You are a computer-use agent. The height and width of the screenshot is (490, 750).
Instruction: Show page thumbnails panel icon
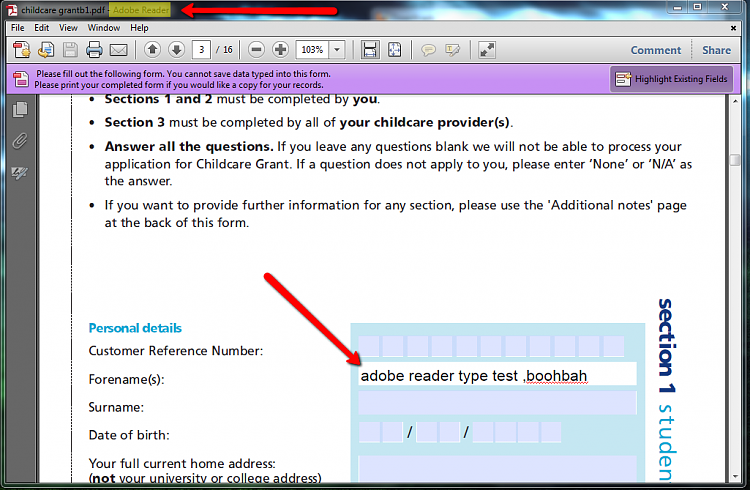click(20, 109)
